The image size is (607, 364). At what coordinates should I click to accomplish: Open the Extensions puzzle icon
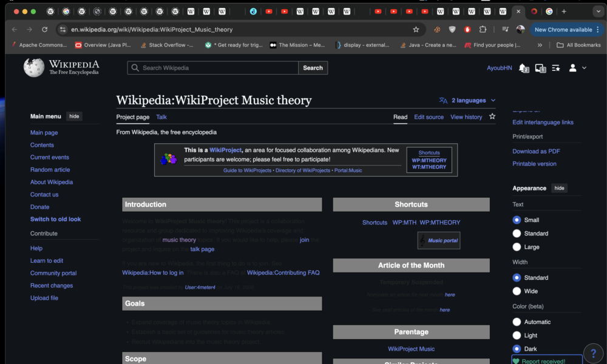(x=483, y=29)
